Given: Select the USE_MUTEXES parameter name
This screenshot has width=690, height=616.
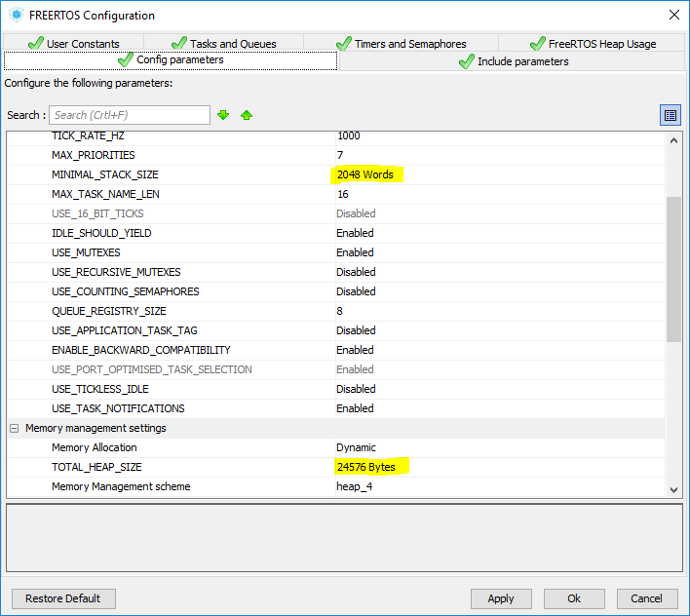Looking at the screenshot, I should tap(86, 252).
